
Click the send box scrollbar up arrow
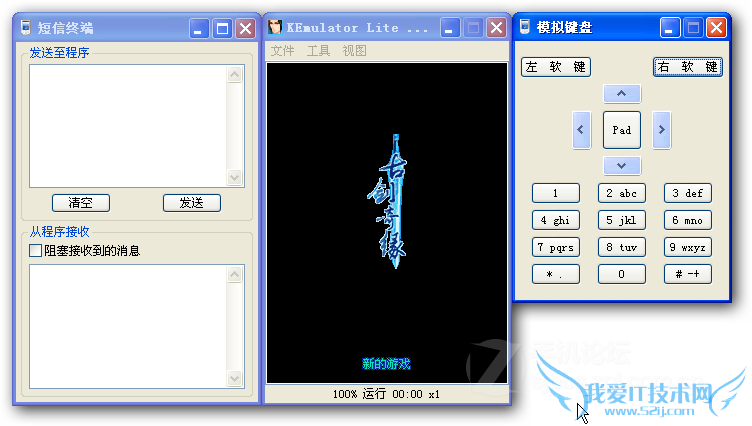point(235,74)
